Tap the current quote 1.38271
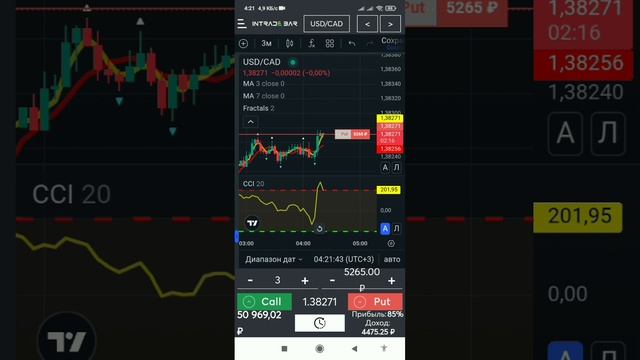Viewport: 640px width, 360px height. click(320, 302)
